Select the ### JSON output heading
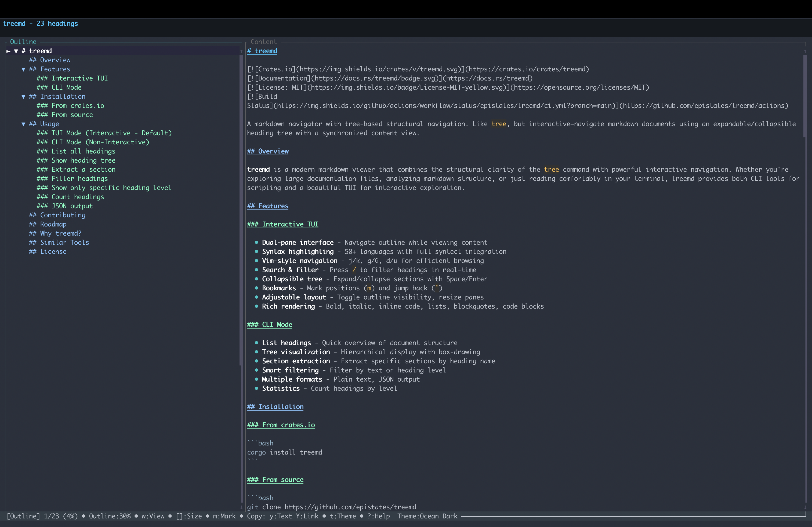Image resolution: width=812 pixels, height=527 pixels. [x=64, y=206]
